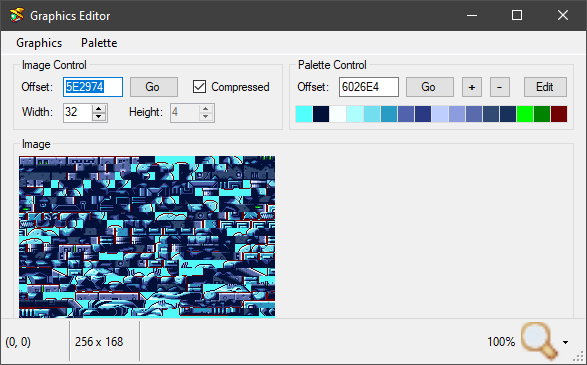Open the palette Edit button

tap(545, 87)
